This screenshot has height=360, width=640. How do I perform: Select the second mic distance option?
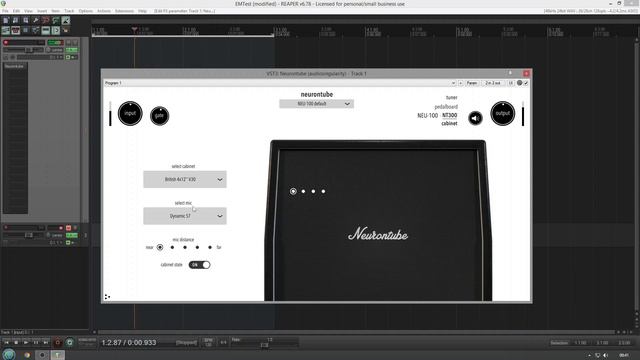(x=172, y=247)
